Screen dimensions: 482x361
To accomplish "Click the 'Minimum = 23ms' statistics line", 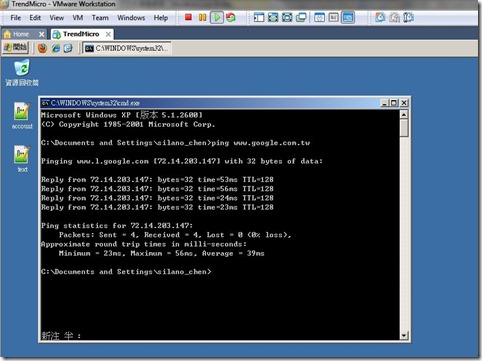I will tap(162, 253).
